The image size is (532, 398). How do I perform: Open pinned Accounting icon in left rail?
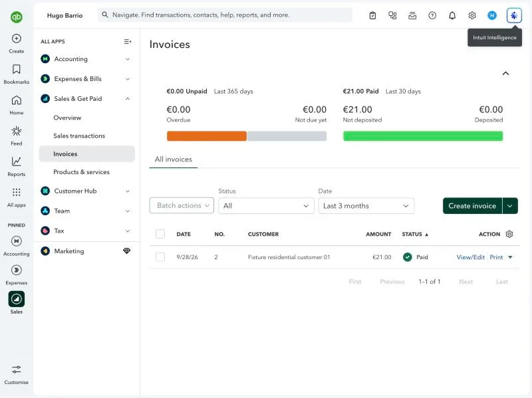point(16,241)
